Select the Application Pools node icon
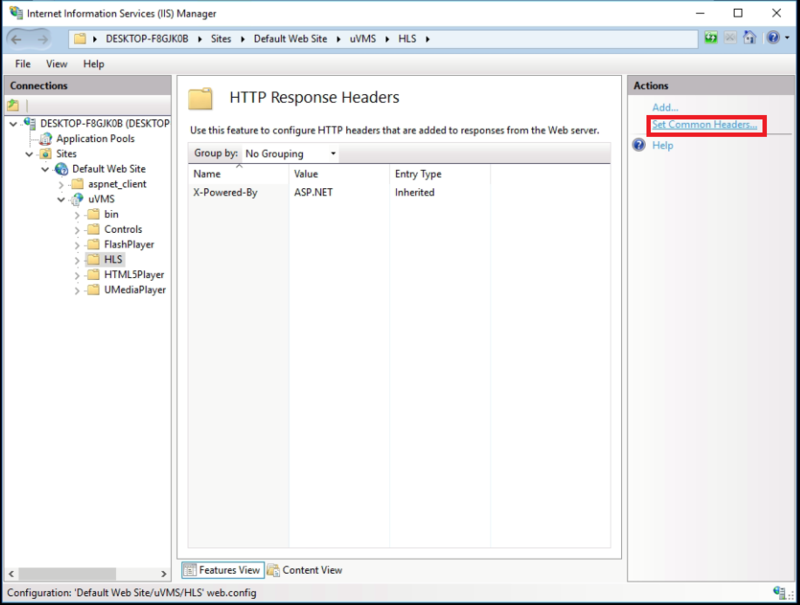The image size is (800, 605). 46,139
